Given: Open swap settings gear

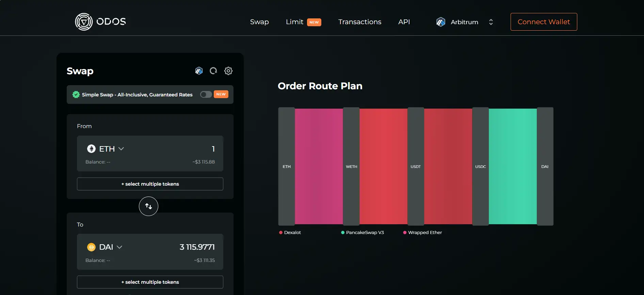Looking at the screenshot, I should pyautogui.click(x=228, y=71).
